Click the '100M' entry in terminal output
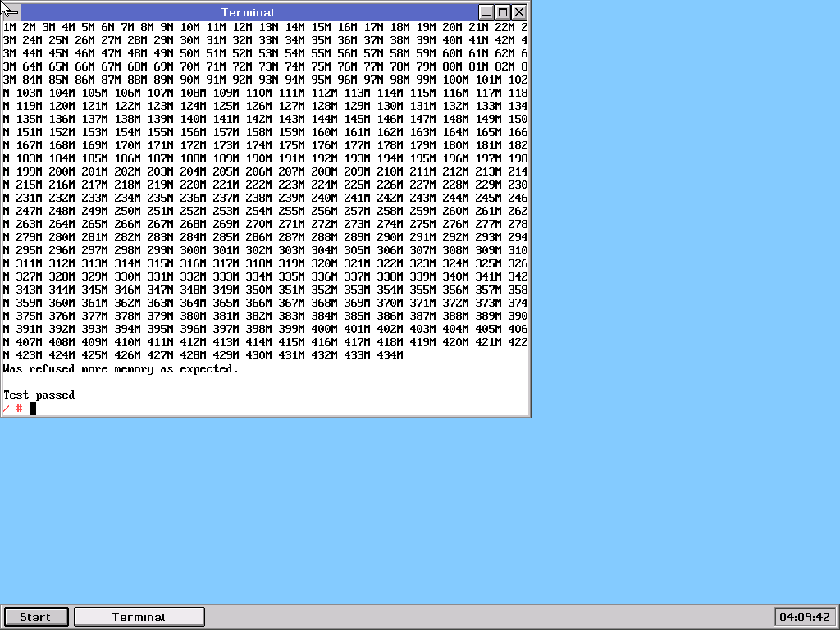Screen dimensions: 840x630 (455, 80)
